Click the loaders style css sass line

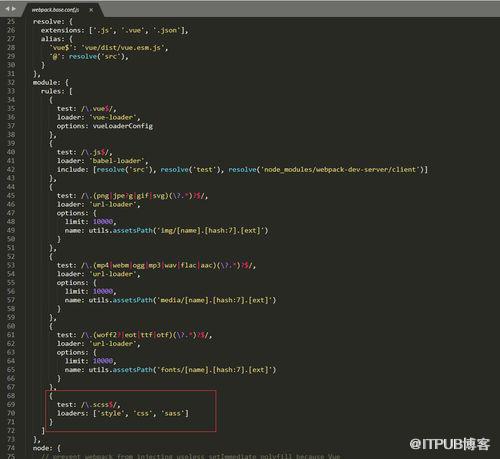coord(123,413)
